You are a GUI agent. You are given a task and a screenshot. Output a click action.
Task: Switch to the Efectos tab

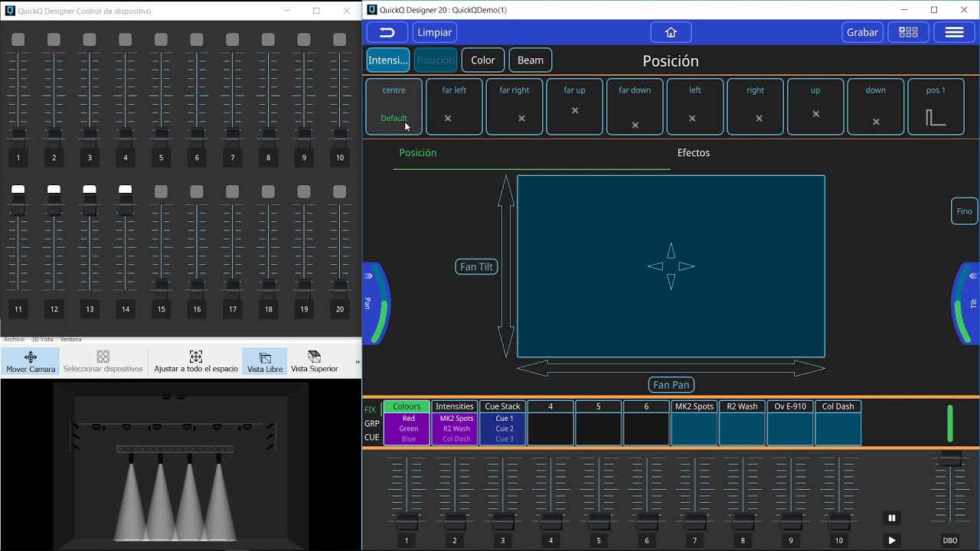(693, 153)
